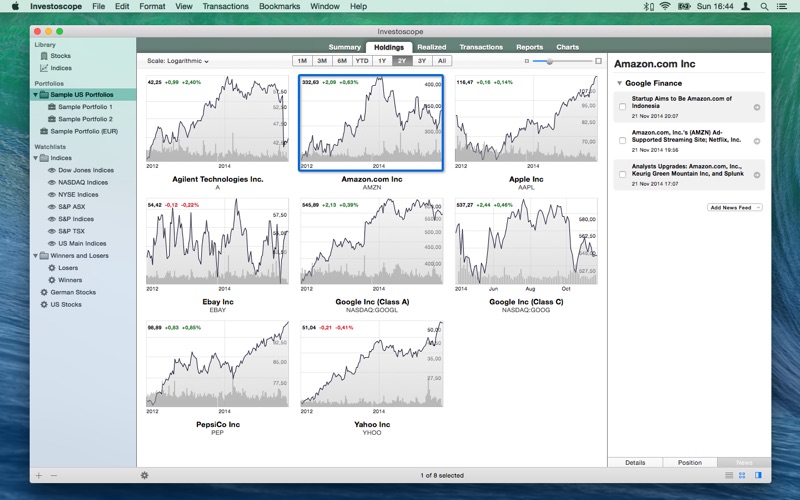Show the Details inspector pane
The image size is (800, 500).
[635, 462]
